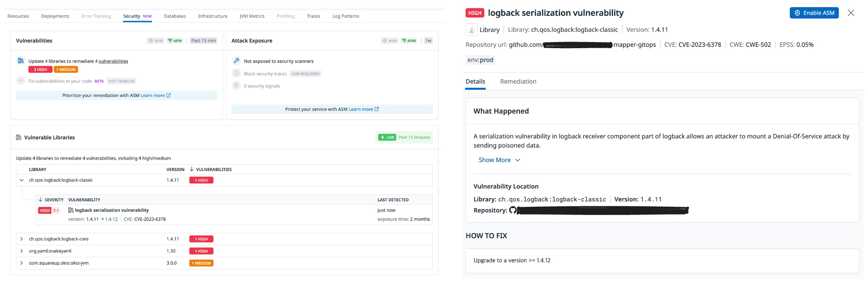Viewport: 868px width, 286px height.
Task: Click the shield icon beside 0 security signals
Action: (x=236, y=85)
